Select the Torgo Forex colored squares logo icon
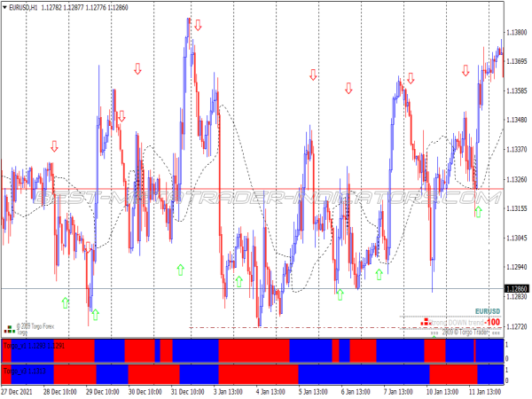Viewport: 532px width, 399px height. pyautogui.click(x=10, y=329)
